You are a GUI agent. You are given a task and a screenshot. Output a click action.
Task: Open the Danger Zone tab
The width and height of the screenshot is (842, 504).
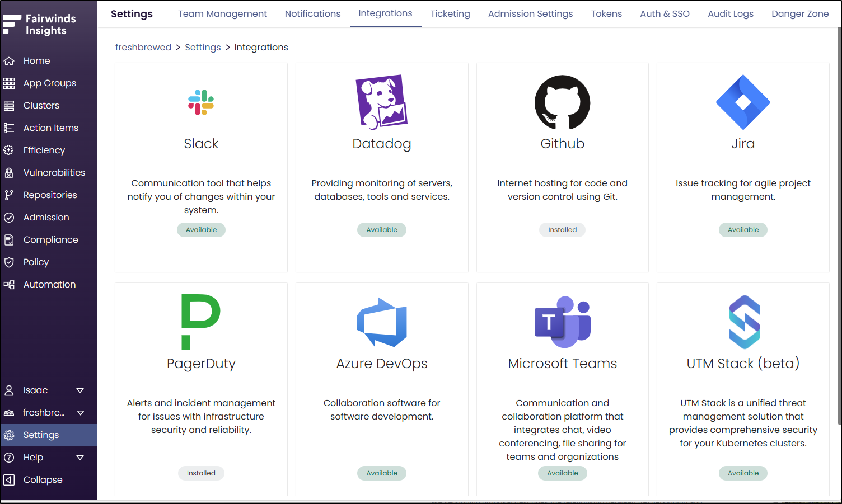tap(800, 13)
